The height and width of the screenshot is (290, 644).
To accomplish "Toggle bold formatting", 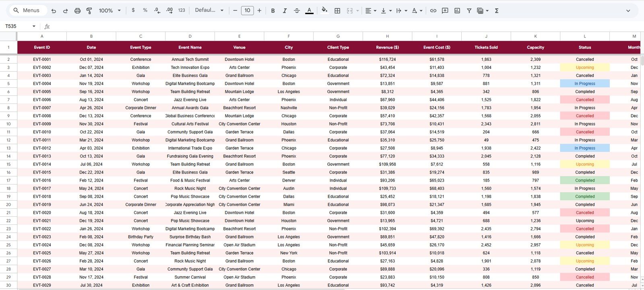I will pyautogui.click(x=273, y=11).
